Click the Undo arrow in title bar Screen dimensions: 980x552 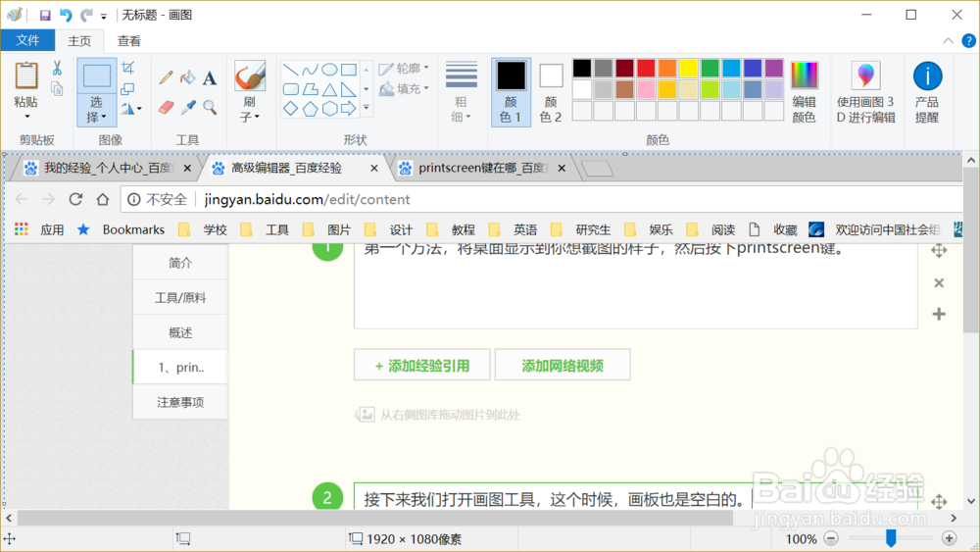(66, 15)
